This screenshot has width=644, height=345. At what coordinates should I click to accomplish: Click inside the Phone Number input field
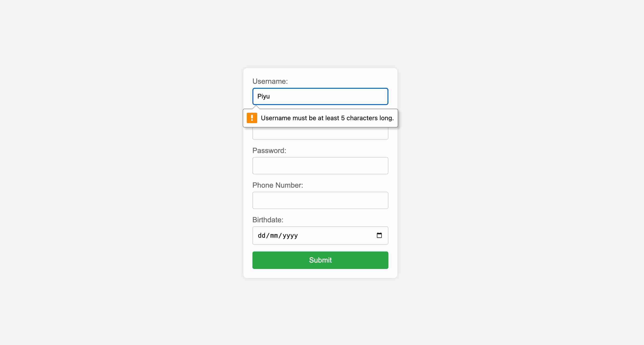click(320, 200)
